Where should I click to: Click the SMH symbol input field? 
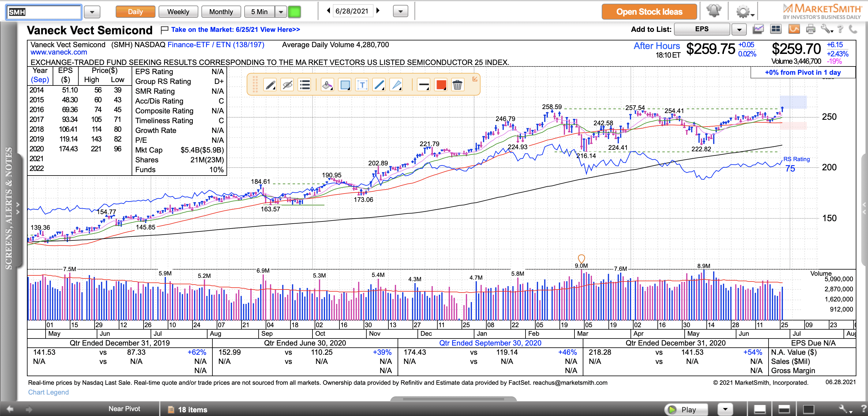[44, 12]
